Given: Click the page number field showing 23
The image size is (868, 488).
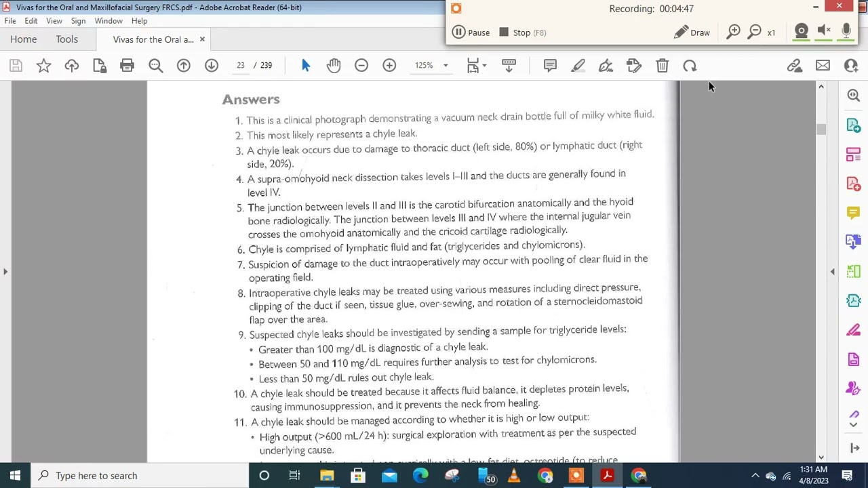Looking at the screenshot, I should pos(241,66).
